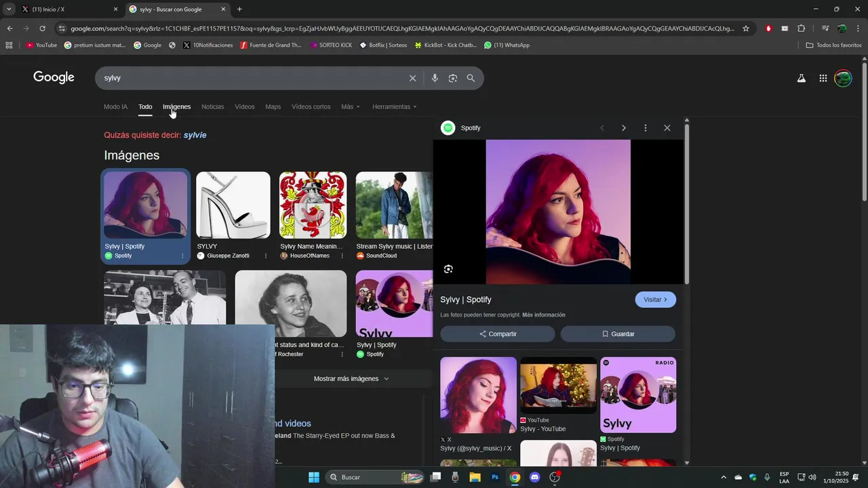Image resolution: width=868 pixels, height=488 pixels.
Task: Open the bookmarks bar apps grid icon
Action: click(9, 45)
